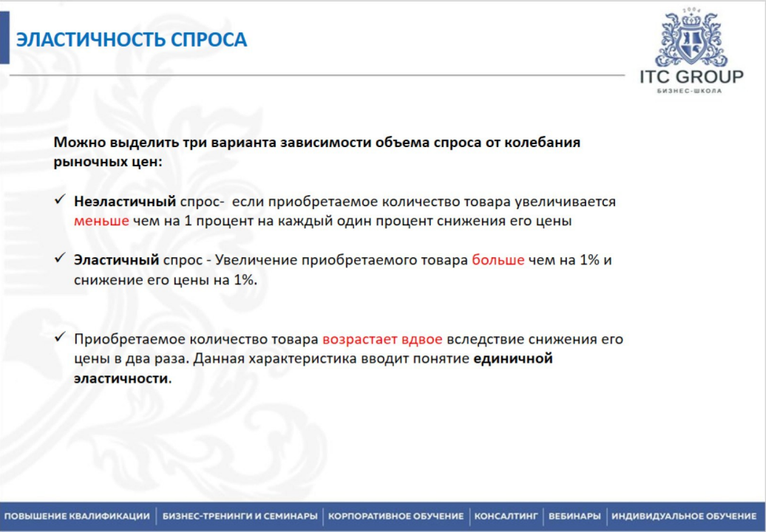Select the "ПОВЫШЕНИЕ КВАЛИФИКАЦИИ" footer item
766x532 pixels.
click(77, 516)
